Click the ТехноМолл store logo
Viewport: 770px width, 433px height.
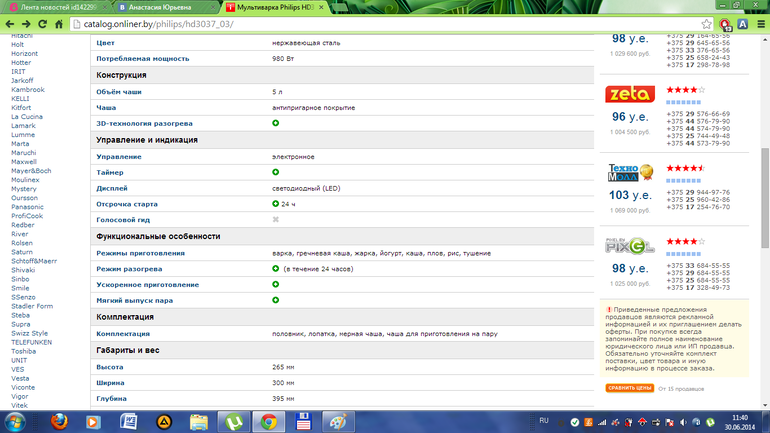pos(630,172)
